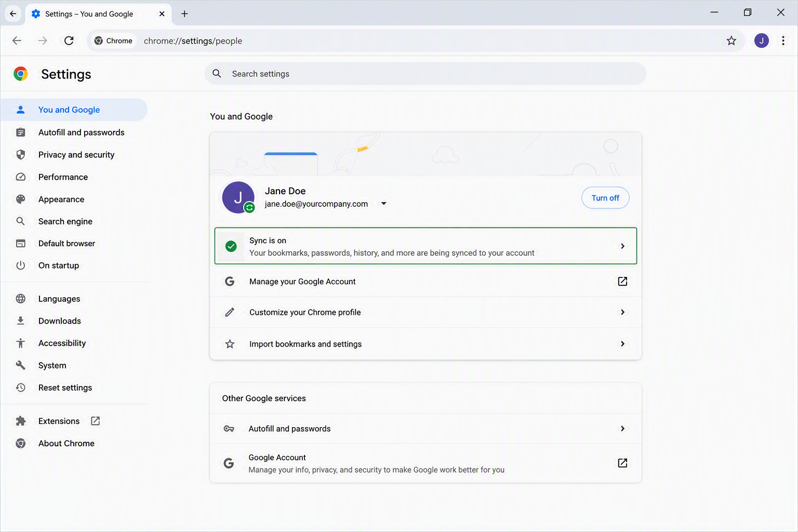Open Accessibility settings
The image size is (798, 532).
point(74,343)
